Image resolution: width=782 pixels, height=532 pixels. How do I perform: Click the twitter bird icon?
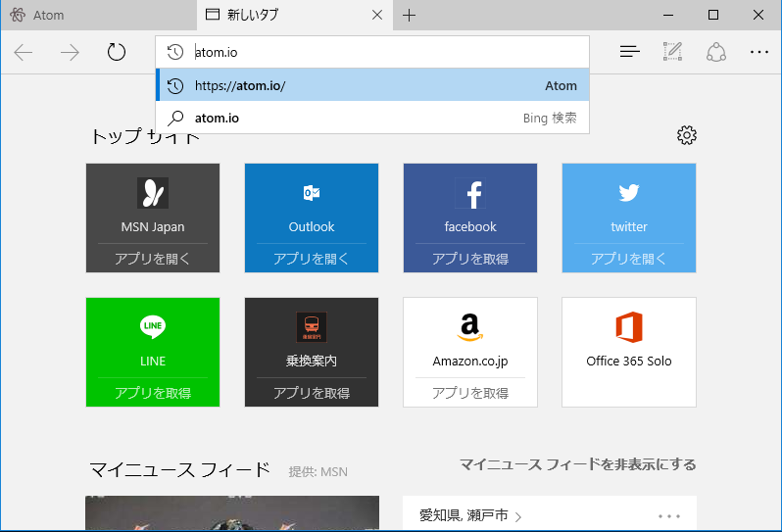tap(629, 192)
